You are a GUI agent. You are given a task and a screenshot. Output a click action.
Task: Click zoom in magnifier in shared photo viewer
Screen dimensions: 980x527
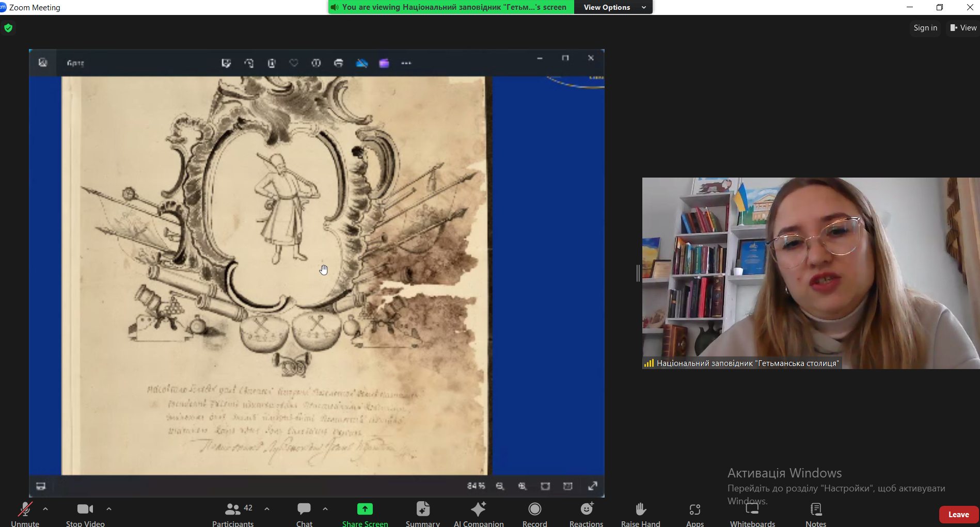[523, 486]
